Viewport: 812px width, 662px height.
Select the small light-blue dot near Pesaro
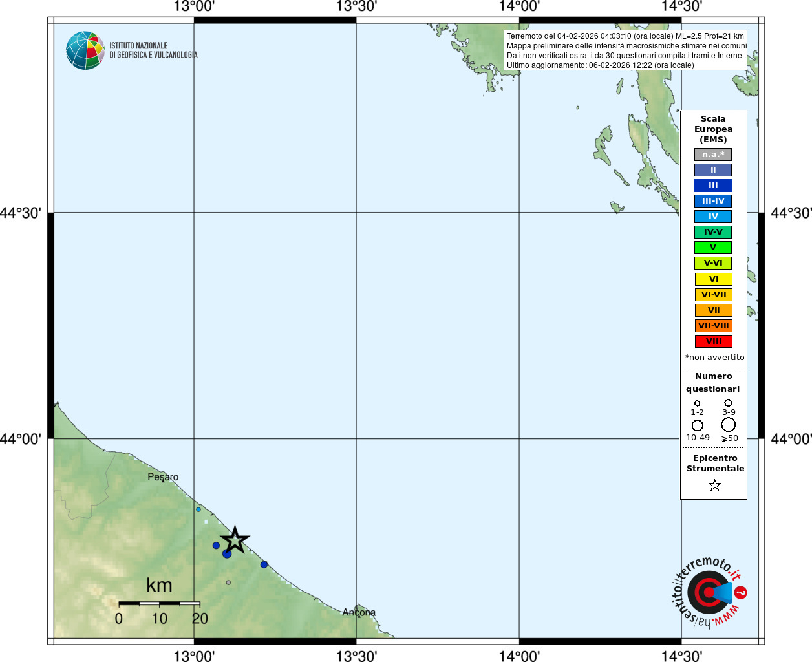(x=198, y=509)
